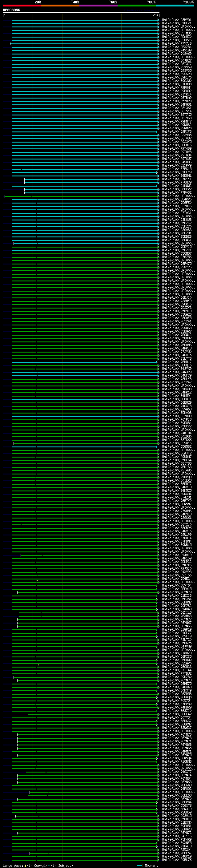Click UniRef100_C4N159
The image size is (197, 868).
[x=177, y=558]
